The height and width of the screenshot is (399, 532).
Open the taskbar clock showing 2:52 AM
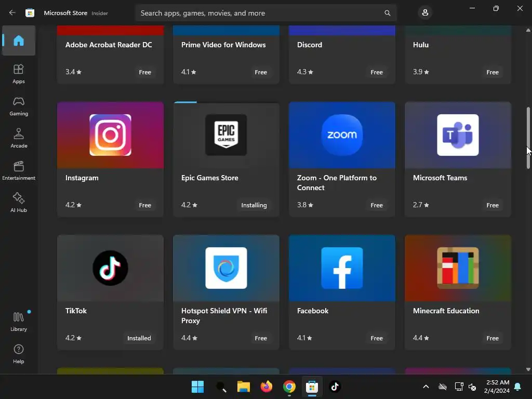497,387
